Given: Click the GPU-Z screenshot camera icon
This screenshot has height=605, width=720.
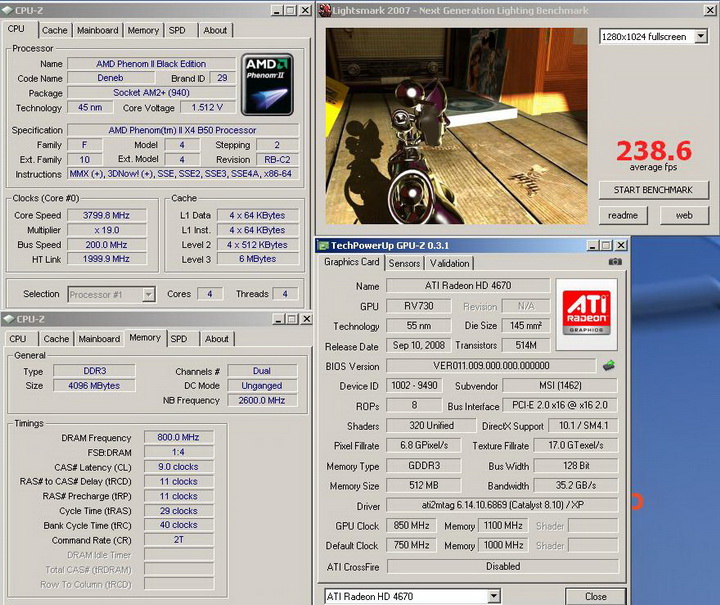Looking at the screenshot, I should [615, 262].
